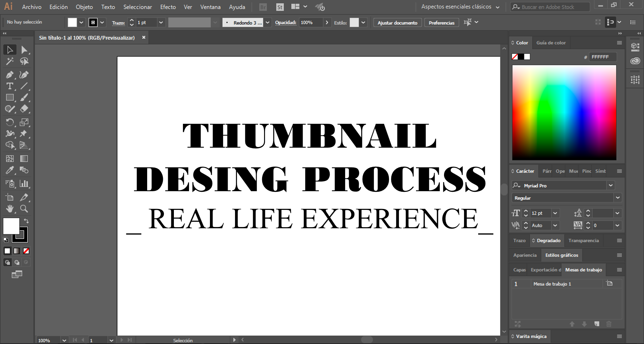Select the Line Segment tool
This screenshot has height=344, width=644.
point(24,86)
